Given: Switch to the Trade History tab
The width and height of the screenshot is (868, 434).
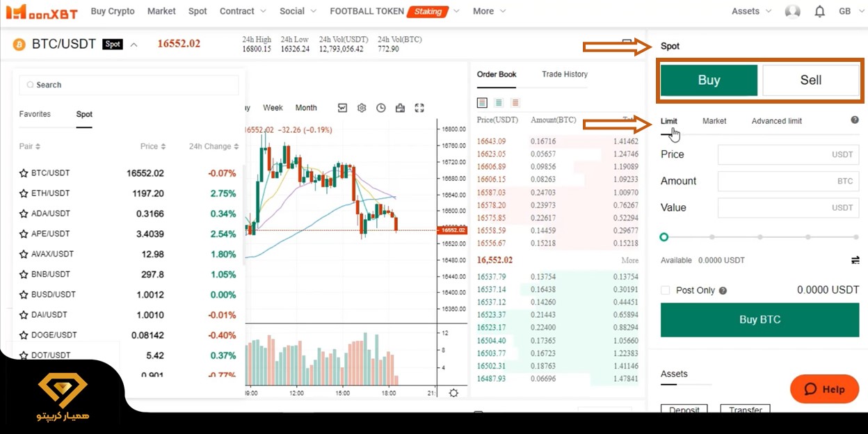Looking at the screenshot, I should point(564,74).
